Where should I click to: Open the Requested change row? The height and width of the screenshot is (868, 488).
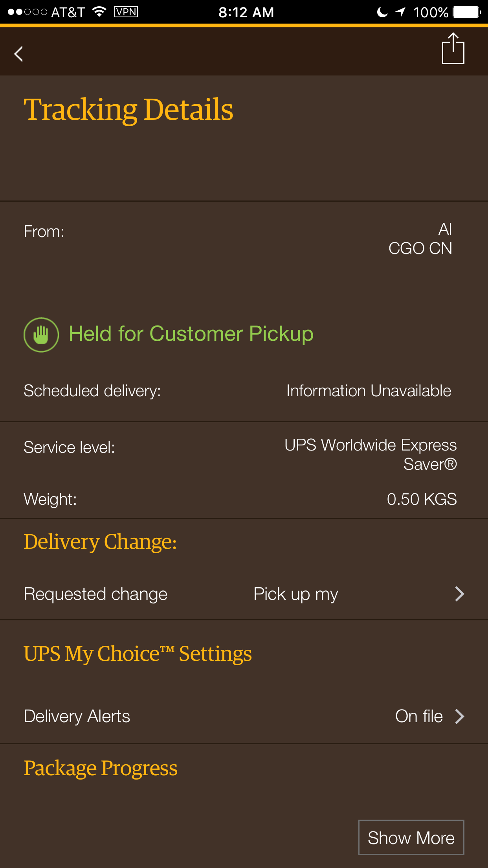pyautogui.click(x=244, y=594)
